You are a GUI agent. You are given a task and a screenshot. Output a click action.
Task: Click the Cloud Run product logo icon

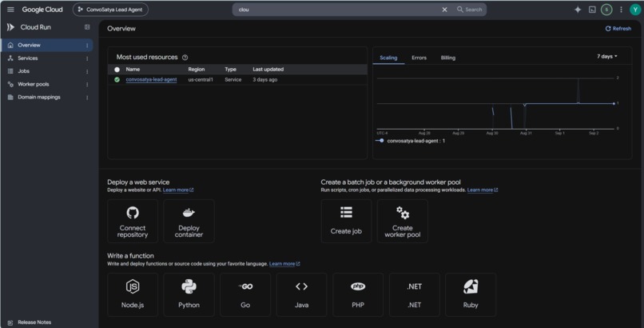(x=10, y=27)
